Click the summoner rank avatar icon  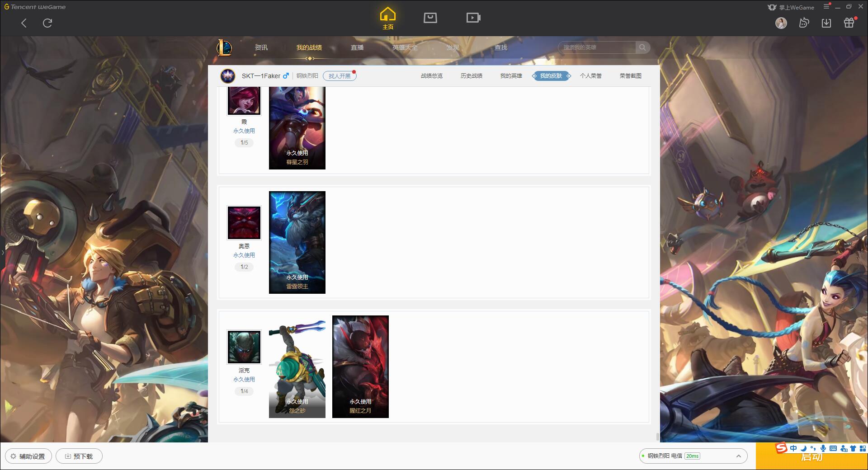coord(228,76)
